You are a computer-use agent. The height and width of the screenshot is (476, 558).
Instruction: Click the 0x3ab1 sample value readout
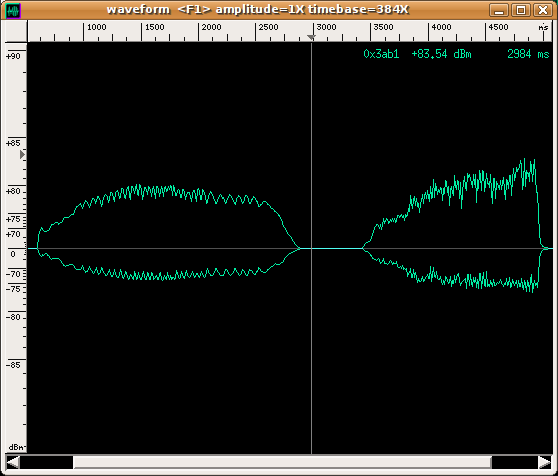point(381,54)
